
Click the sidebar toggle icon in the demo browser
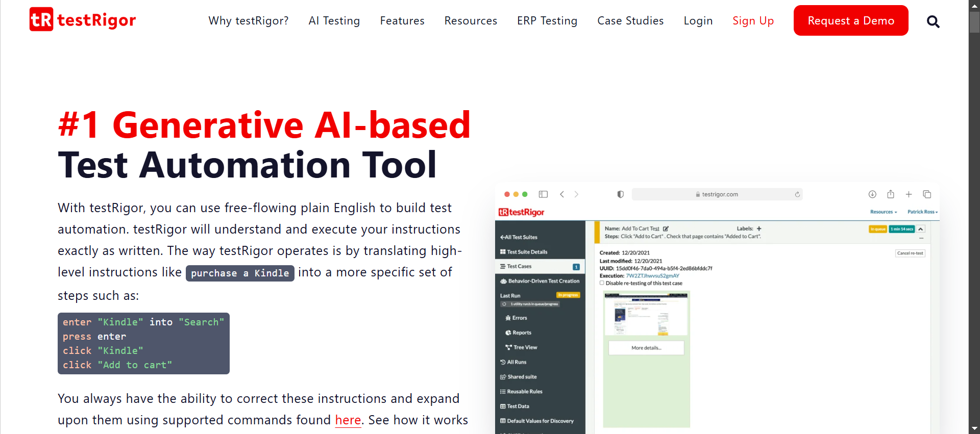pyautogui.click(x=543, y=194)
